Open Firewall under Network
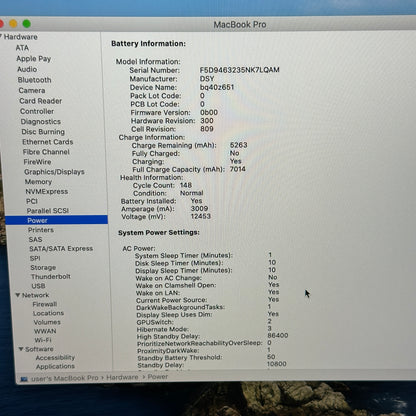Viewport: 416px width, 416px height. click(x=45, y=304)
